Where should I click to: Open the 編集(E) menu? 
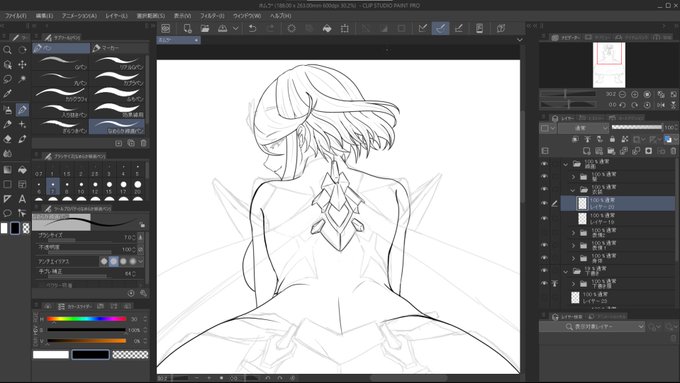[x=44, y=16]
